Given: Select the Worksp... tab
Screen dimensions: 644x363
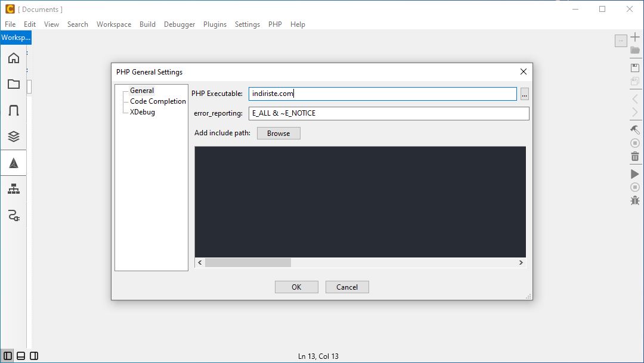Looking at the screenshot, I should click(16, 38).
